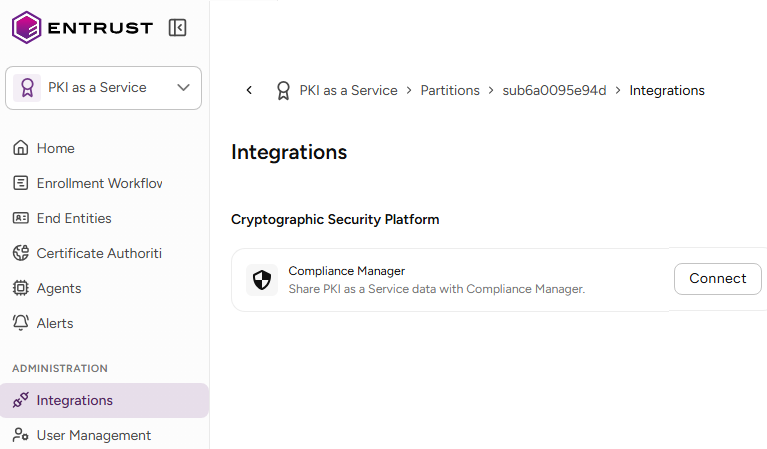The width and height of the screenshot is (767, 449).
Task: Click the Compliance Manager shield icon
Action: pos(262,280)
